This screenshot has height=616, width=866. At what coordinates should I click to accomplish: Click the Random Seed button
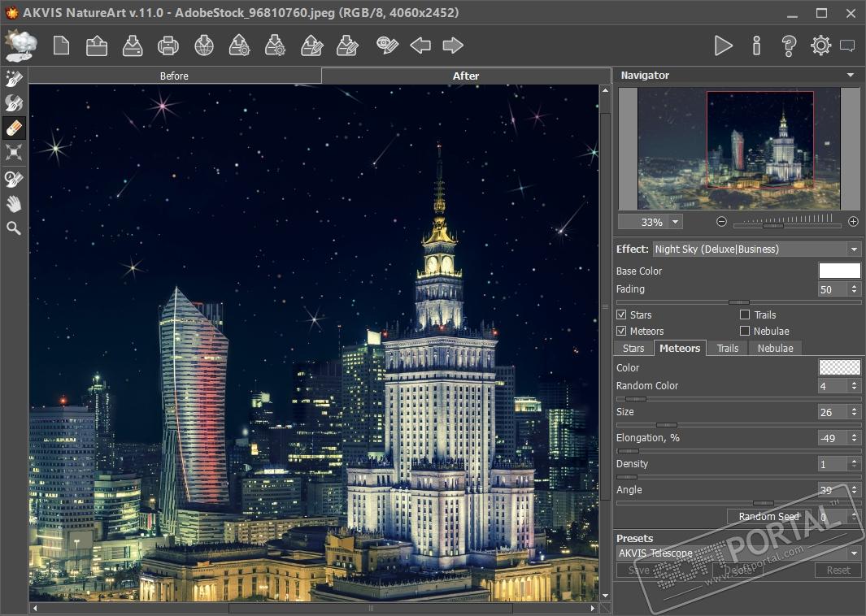click(768, 517)
